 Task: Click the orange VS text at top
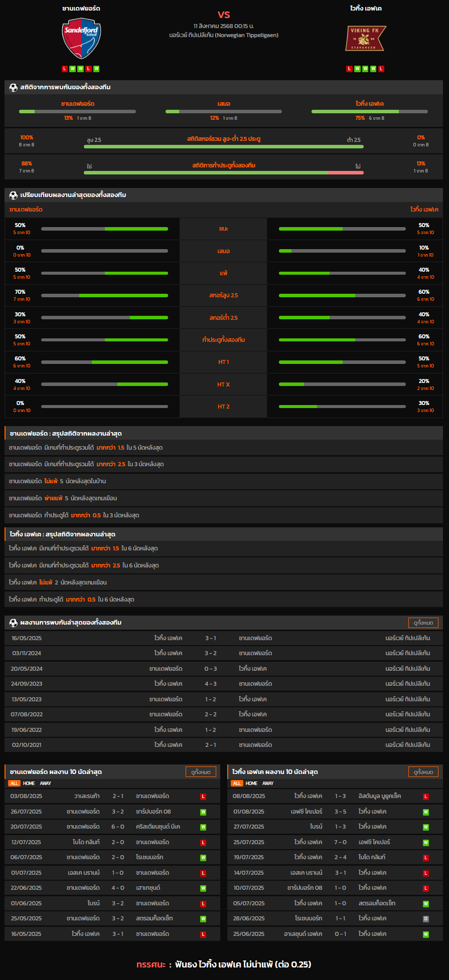pyautogui.click(x=224, y=15)
